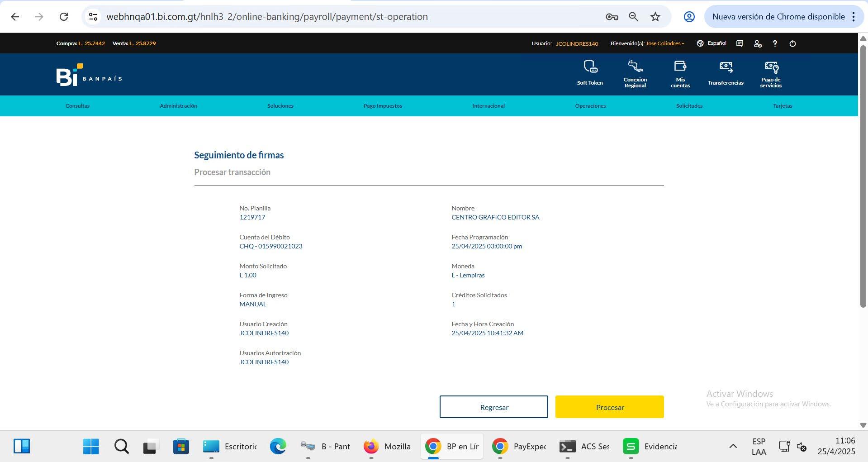This screenshot has height=462, width=868.
Task: Expand the Jose Colindres user dropdown
Action: tap(665, 43)
